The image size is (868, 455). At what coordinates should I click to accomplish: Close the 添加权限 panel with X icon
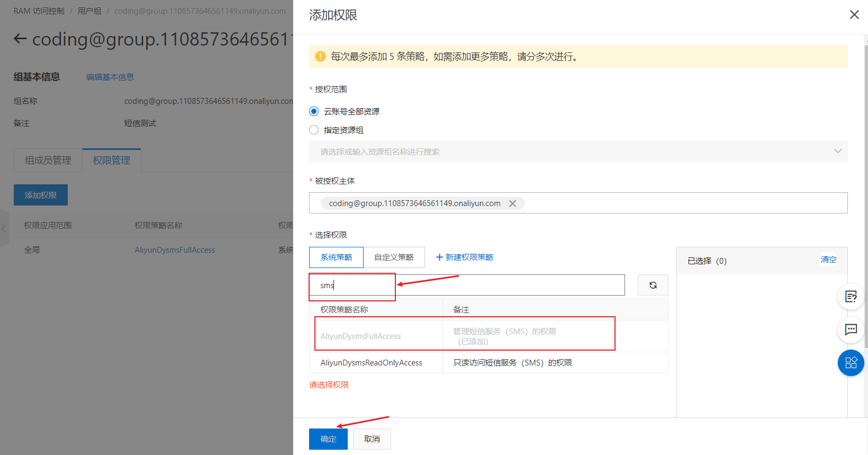[854, 15]
